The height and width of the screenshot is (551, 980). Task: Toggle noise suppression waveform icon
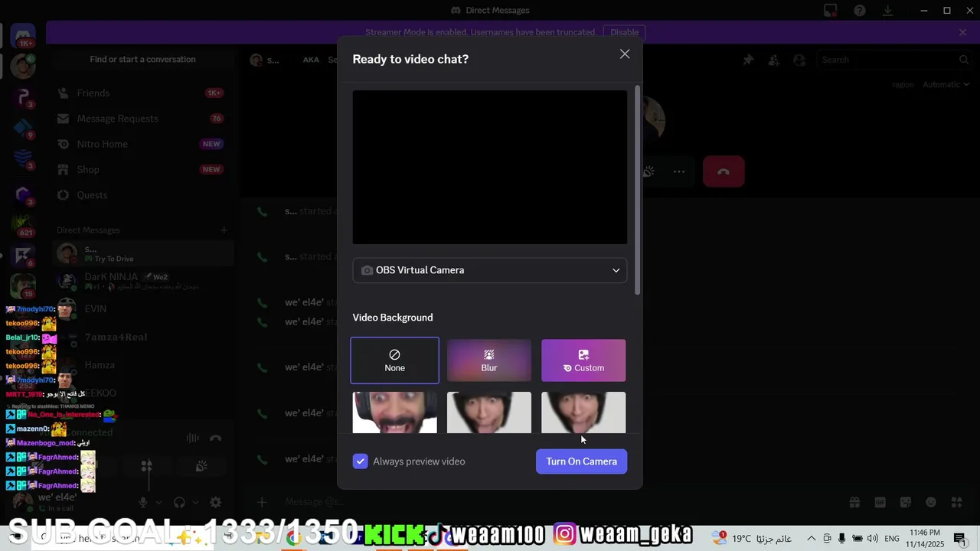pyautogui.click(x=192, y=439)
